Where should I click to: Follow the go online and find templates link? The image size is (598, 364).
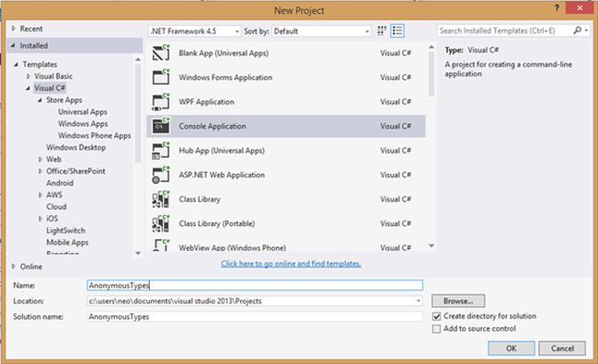pyautogui.click(x=291, y=264)
